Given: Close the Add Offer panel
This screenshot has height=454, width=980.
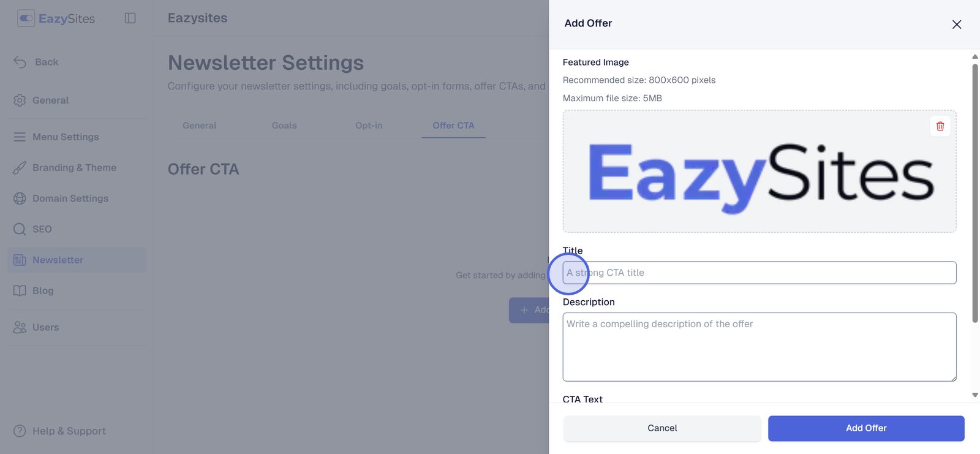Looking at the screenshot, I should 957,25.
